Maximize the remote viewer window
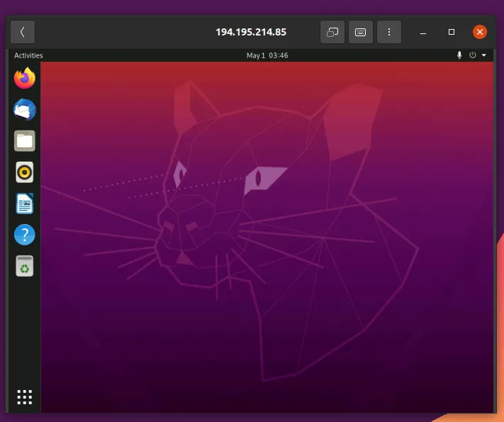 point(452,32)
